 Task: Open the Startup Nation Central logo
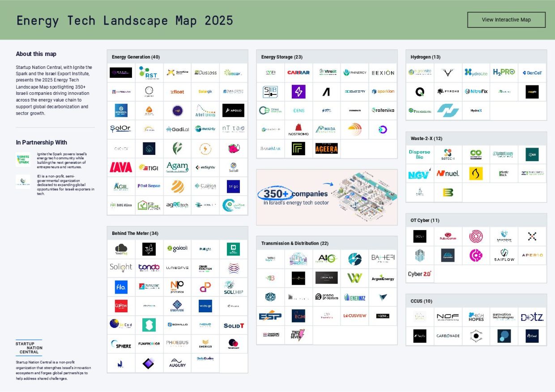click(29, 347)
